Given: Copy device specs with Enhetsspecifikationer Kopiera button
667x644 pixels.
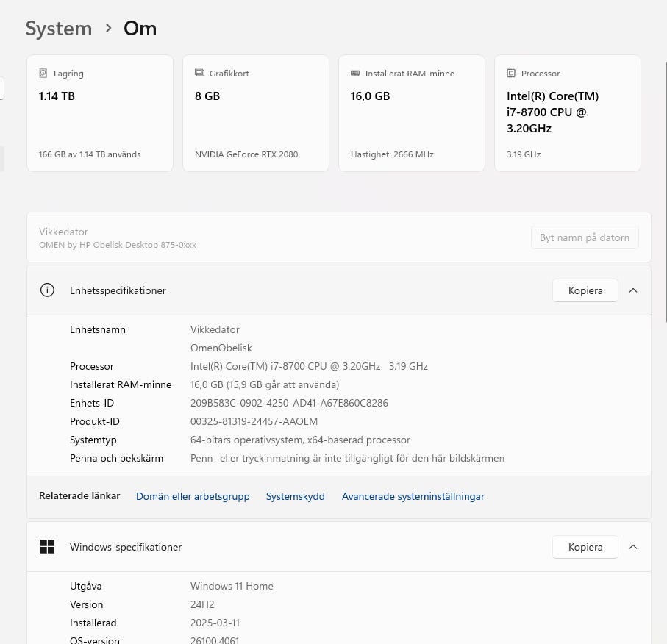Looking at the screenshot, I should (x=585, y=290).
